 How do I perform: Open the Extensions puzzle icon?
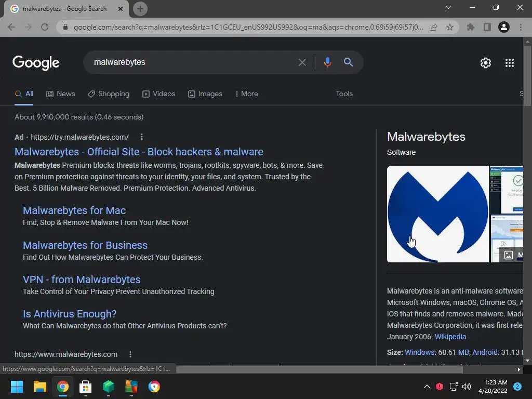[x=471, y=27]
